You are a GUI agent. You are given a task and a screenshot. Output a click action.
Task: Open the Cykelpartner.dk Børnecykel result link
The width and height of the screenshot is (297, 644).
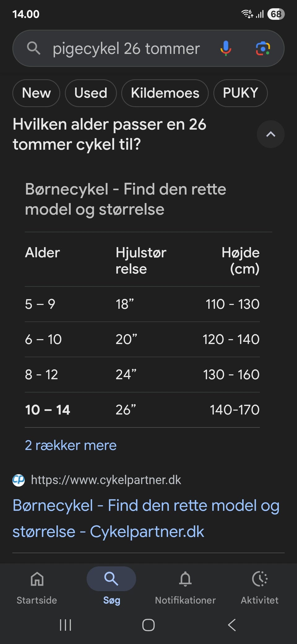click(x=145, y=518)
